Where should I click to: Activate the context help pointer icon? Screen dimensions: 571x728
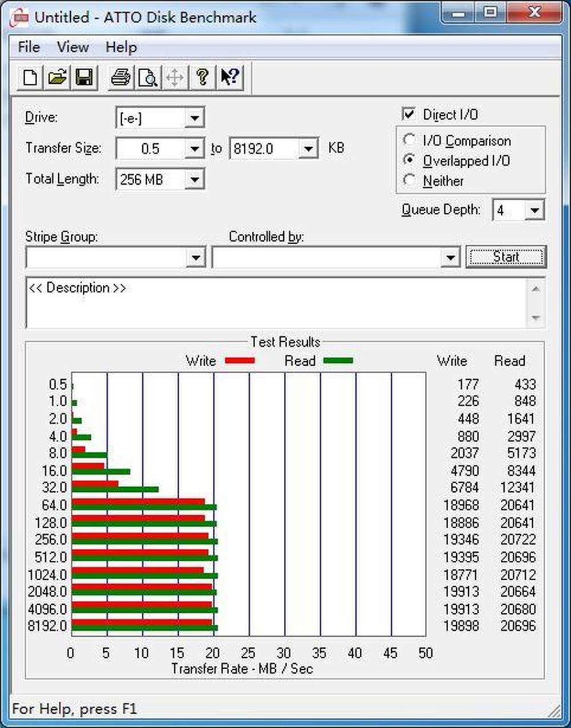point(230,77)
